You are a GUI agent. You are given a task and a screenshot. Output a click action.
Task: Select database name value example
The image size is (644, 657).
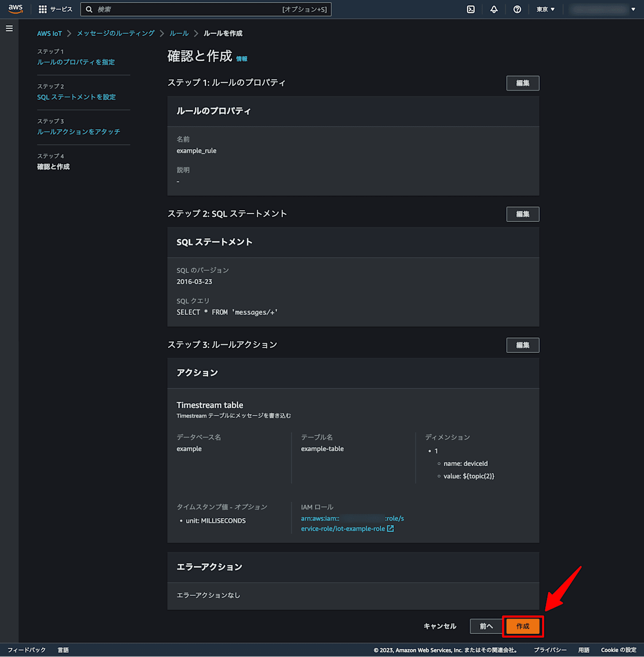[x=189, y=449]
